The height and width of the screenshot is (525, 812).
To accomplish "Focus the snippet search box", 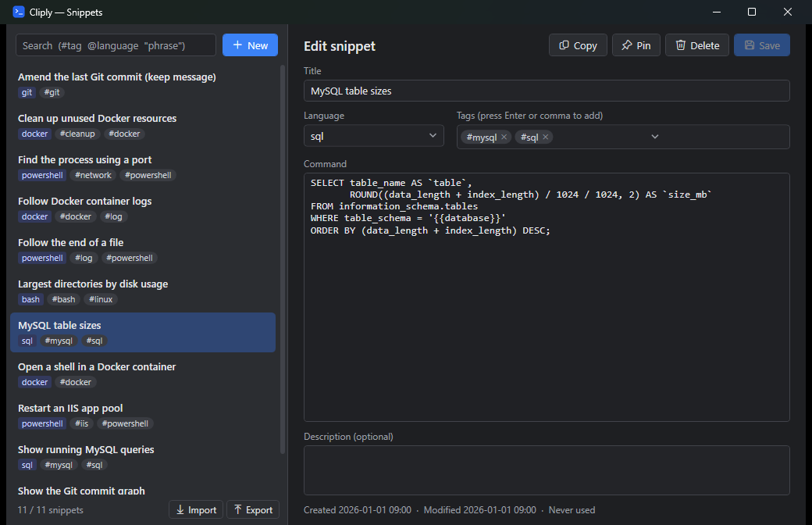I will click(116, 45).
